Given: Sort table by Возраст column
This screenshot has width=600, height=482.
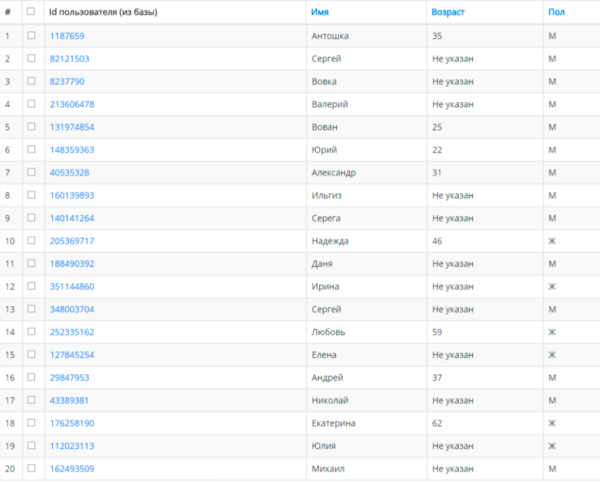Looking at the screenshot, I should click(448, 12).
